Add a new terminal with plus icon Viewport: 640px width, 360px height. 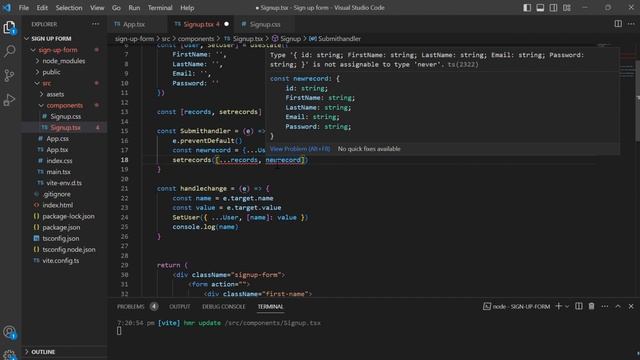point(558,306)
